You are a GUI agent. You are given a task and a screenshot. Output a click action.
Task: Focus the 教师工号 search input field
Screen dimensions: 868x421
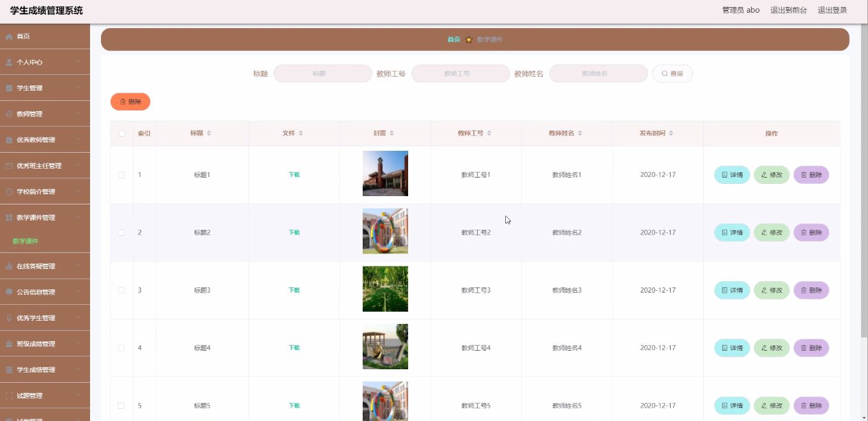461,73
